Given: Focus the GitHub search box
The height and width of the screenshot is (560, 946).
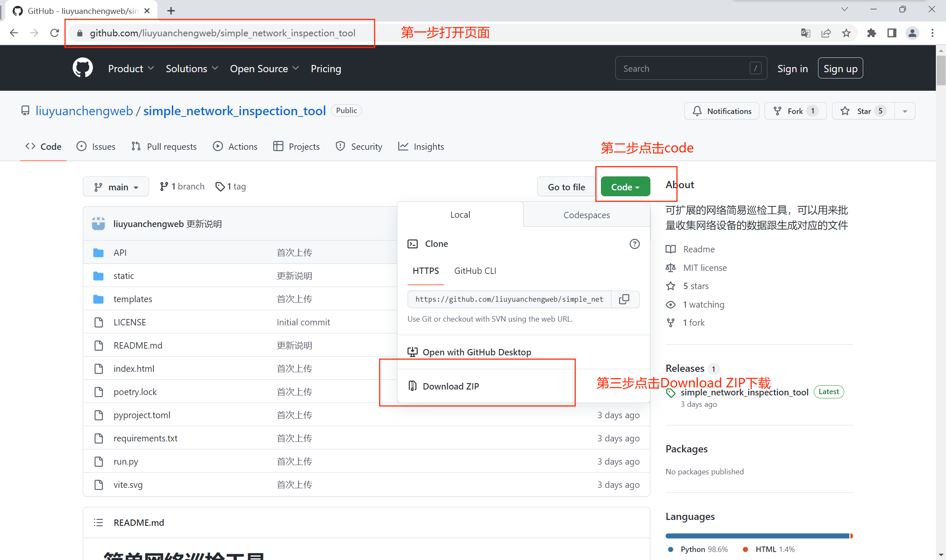Looking at the screenshot, I should [691, 68].
